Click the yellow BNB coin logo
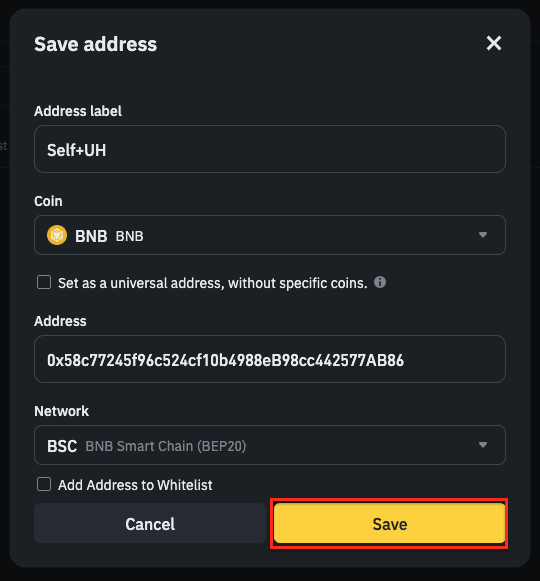540x581 pixels. (57, 235)
